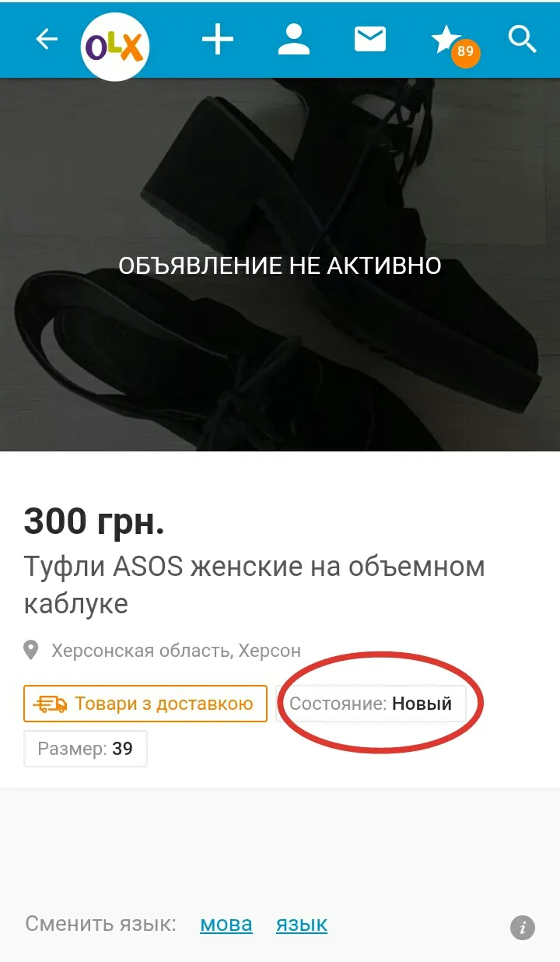This screenshot has height=962, width=560.
Task: Tap the location pin icon
Action: click(x=31, y=650)
